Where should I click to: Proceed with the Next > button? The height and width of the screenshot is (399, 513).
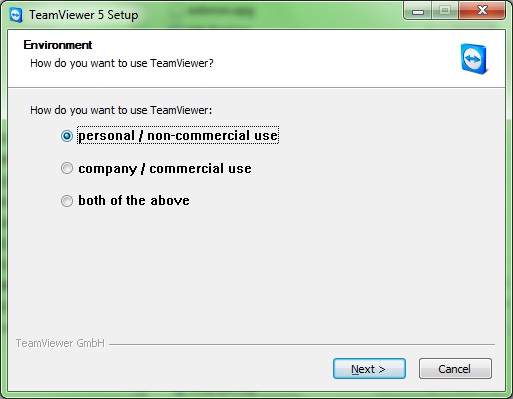click(x=369, y=369)
